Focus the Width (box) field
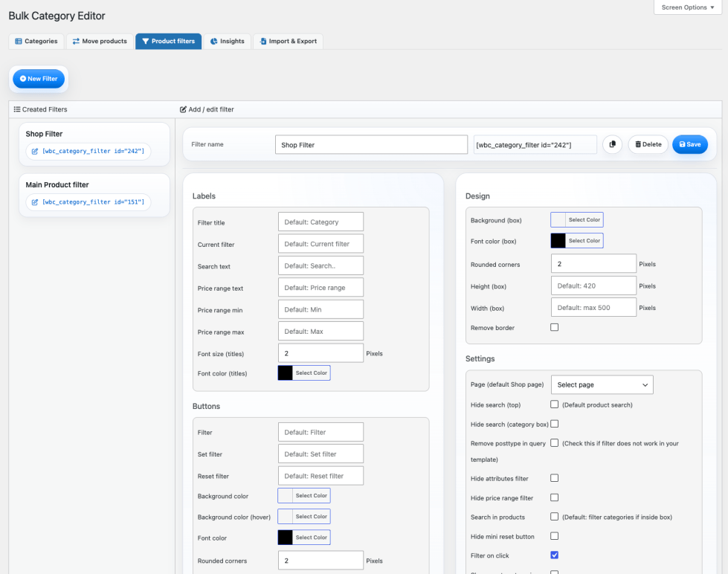728x574 pixels. click(594, 307)
